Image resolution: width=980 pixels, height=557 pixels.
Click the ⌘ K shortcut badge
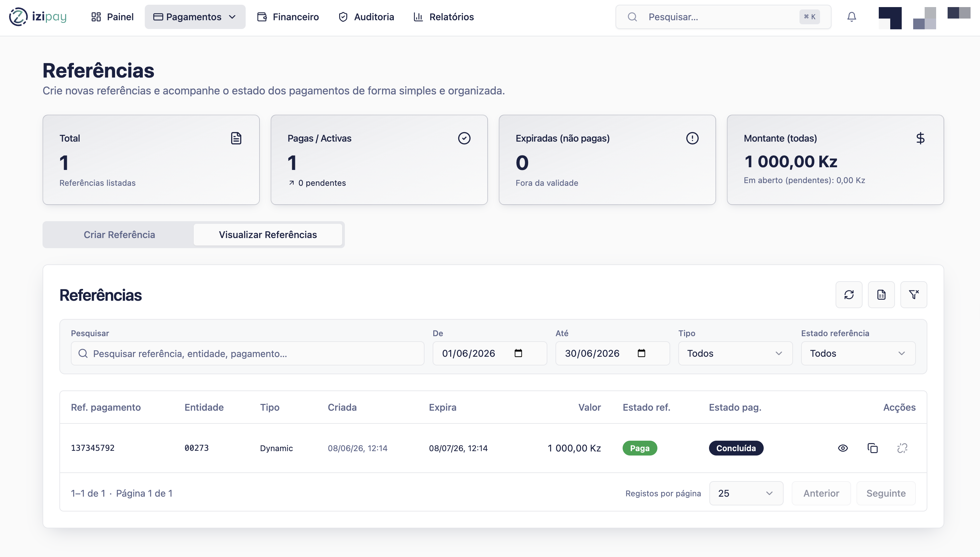pyautogui.click(x=809, y=17)
